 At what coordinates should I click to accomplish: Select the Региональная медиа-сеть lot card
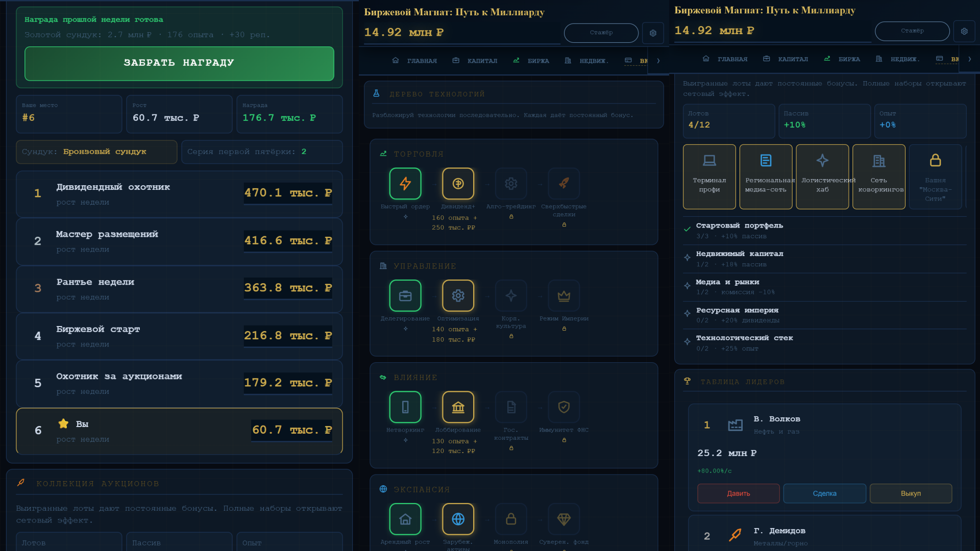tap(766, 177)
